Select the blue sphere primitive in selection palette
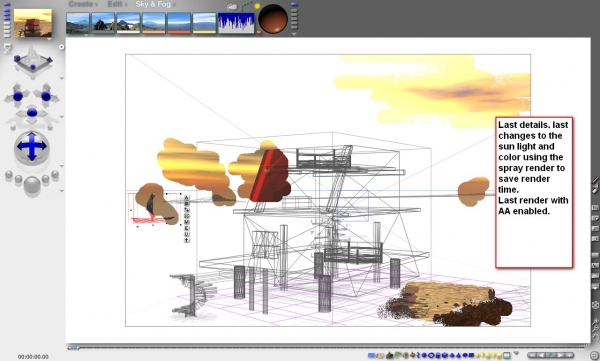The height and width of the screenshot is (361, 600). [x=424, y=355]
